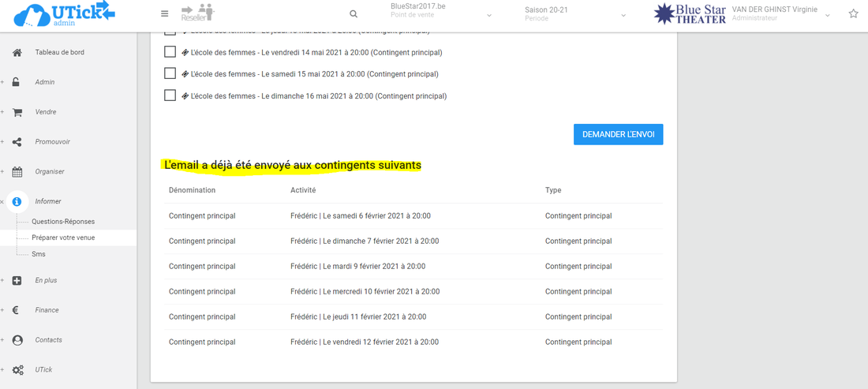Click the Organiser calendar icon
Image resolution: width=868 pixels, height=389 pixels.
pos(17,171)
